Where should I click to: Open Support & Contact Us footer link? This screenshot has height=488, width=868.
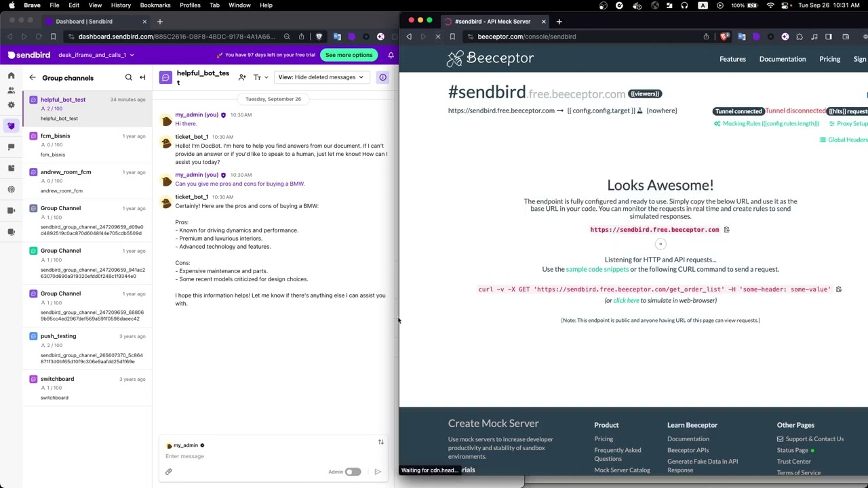(x=810, y=439)
